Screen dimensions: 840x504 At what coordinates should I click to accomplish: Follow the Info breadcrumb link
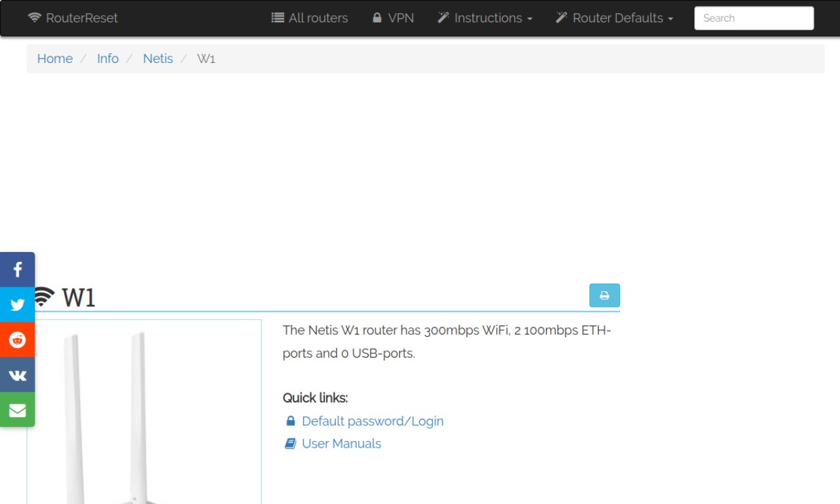(108, 58)
